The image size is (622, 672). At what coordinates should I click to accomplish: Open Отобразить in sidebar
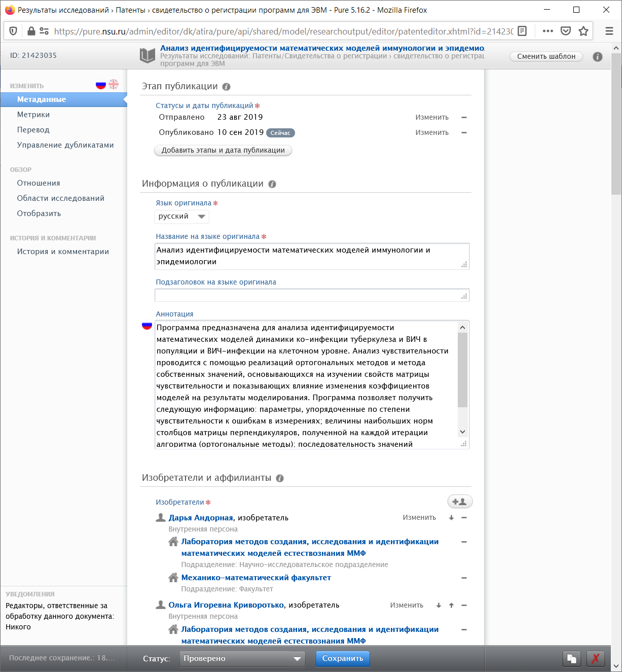39,214
